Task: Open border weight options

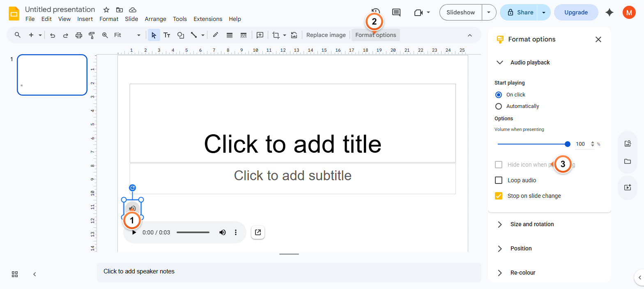Action: coord(230,35)
